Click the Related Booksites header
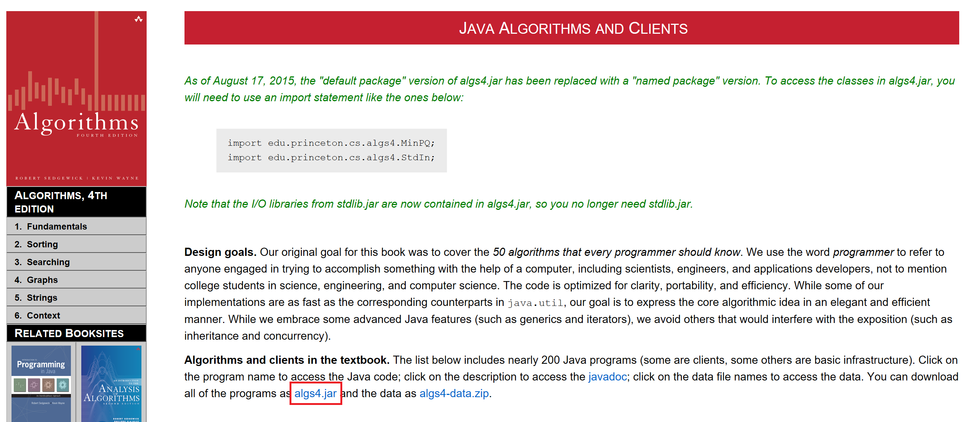The image size is (980, 422). point(69,333)
